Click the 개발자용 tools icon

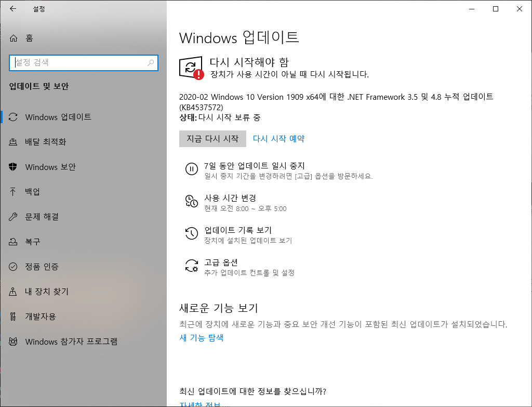[x=13, y=317]
